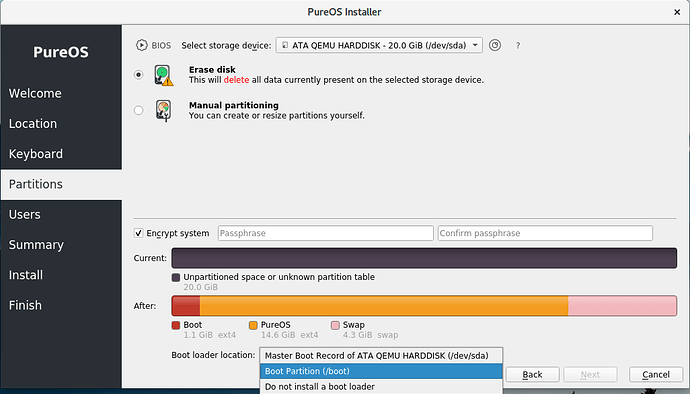Click the Back button
The height and width of the screenshot is (394, 690).
[532, 375]
